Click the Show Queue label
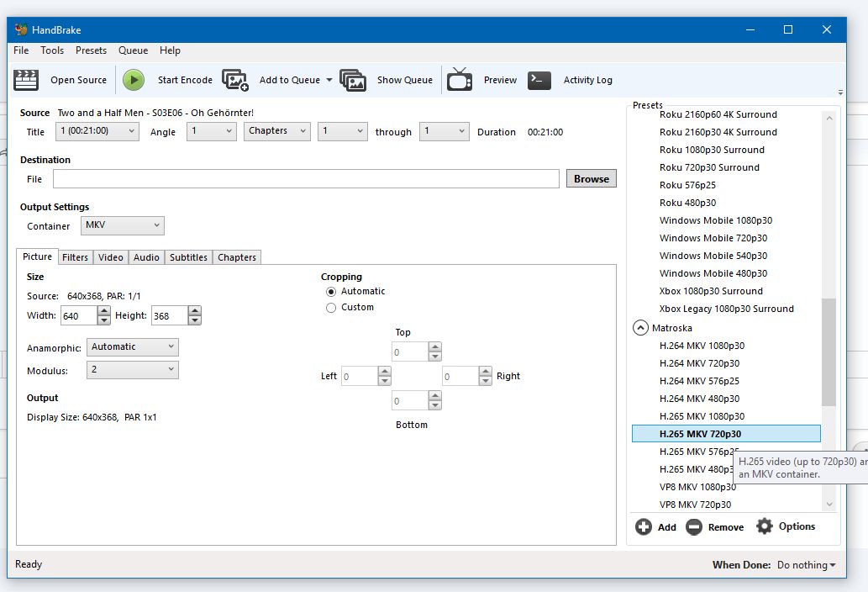 tap(405, 80)
